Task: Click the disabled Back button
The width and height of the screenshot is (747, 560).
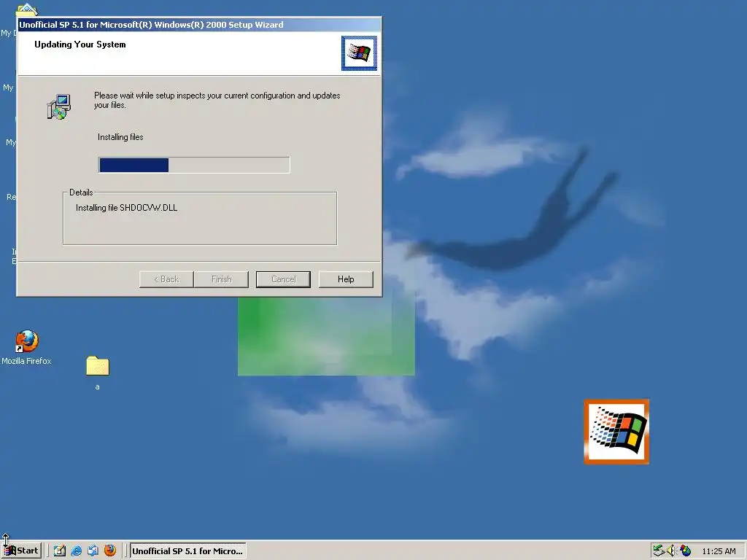Action: pos(166,279)
